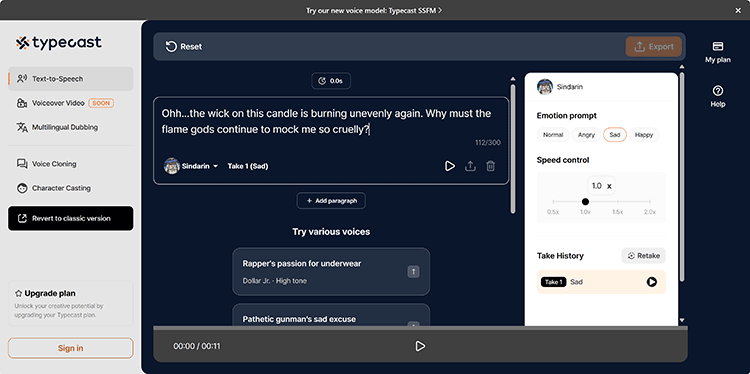Screen dimensions: 750x374
Task: Click Pathetic gunman's sad excuse card
Action: point(331,315)
